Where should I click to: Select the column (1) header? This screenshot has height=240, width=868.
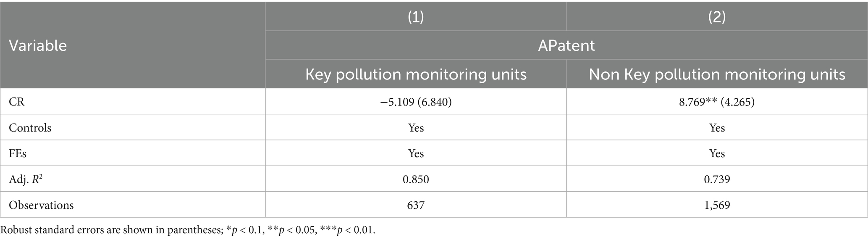click(416, 17)
